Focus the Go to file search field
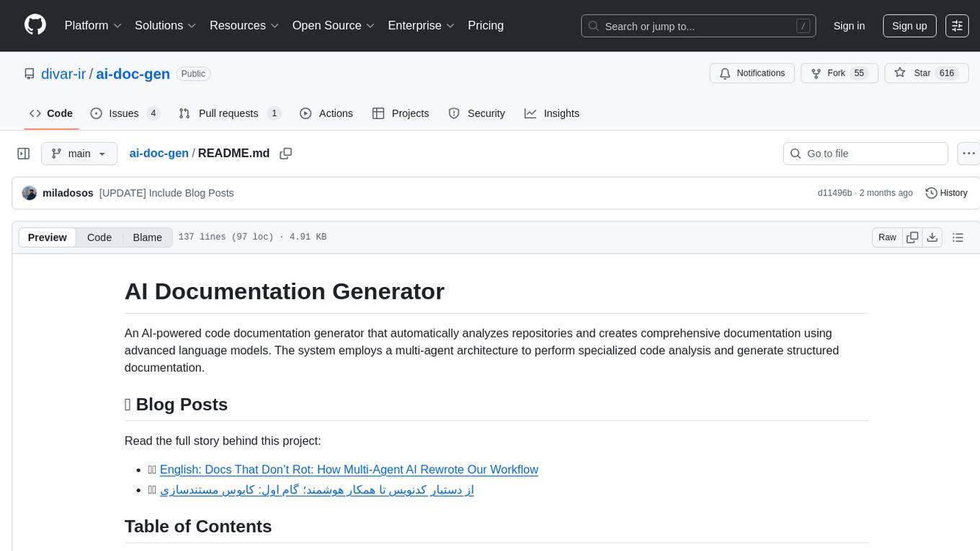The width and height of the screenshot is (980, 551). (x=865, y=154)
